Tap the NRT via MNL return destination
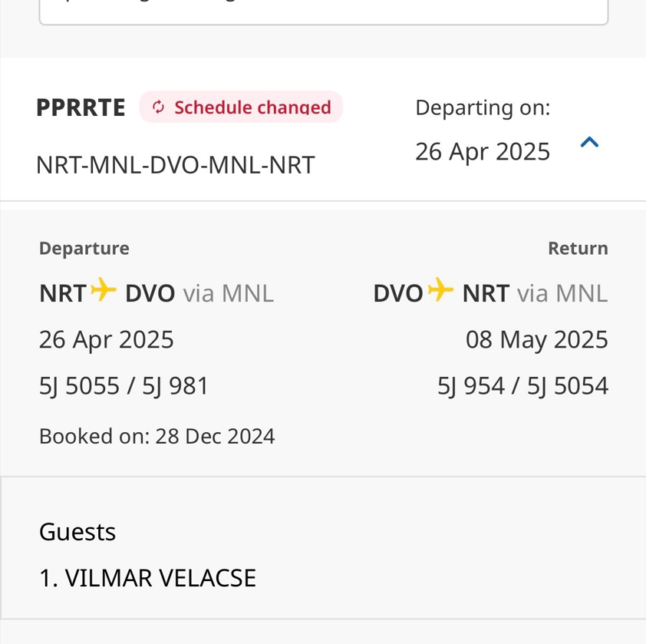The width and height of the screenshot is (646, 644). tap(535, 293)
